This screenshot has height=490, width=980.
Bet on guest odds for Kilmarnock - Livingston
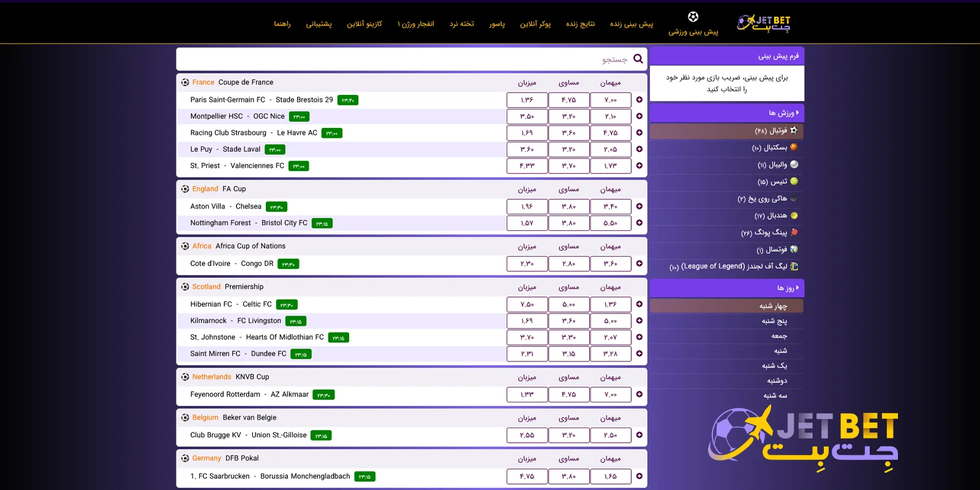tap(611, 321)
